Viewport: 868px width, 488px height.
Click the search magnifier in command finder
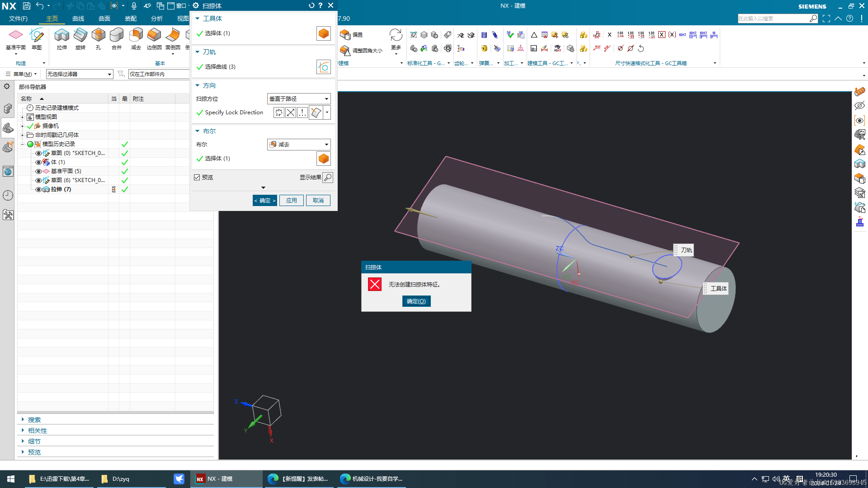point(813,19)
